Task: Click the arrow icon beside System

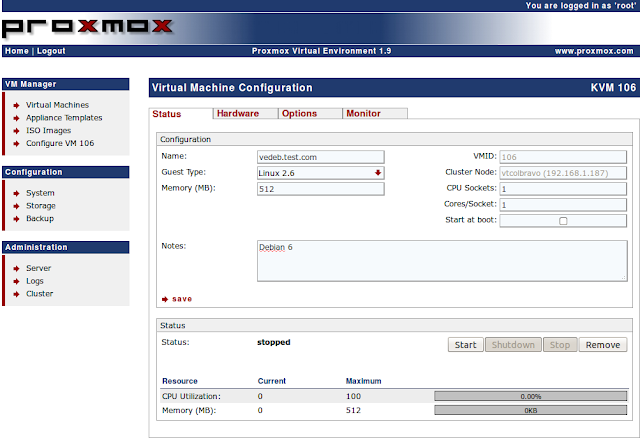Action: pyautogui.click(x=16, y=193)
